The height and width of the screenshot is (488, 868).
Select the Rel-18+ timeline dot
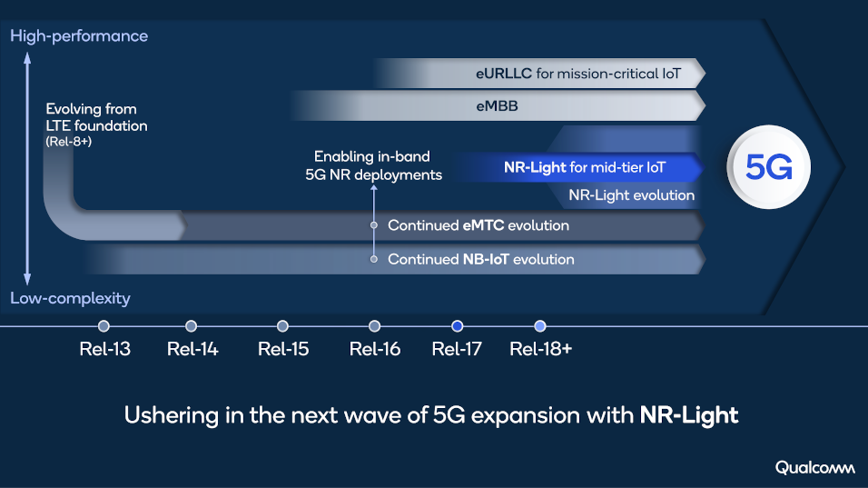point(540,326)
